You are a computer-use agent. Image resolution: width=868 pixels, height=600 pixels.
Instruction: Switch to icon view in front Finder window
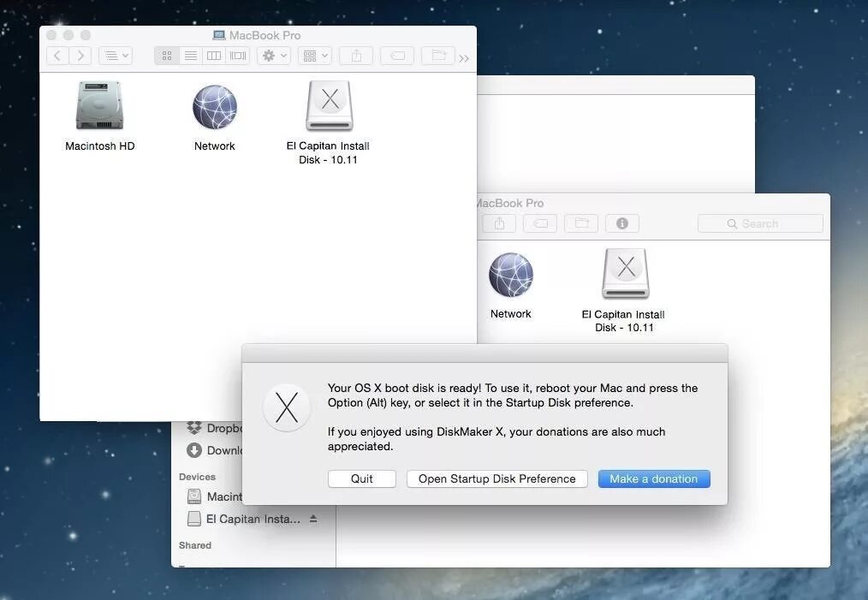[167, 56]
